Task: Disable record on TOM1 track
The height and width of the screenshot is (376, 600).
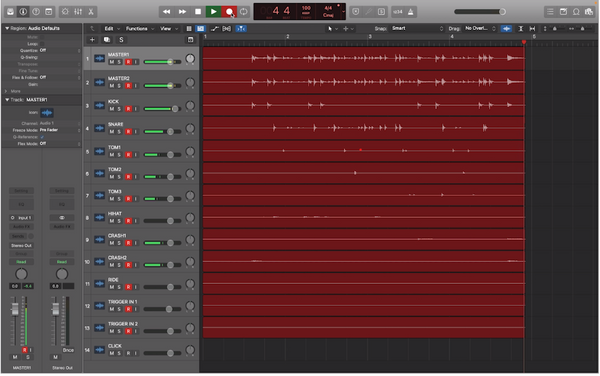Action: [128, 155]
